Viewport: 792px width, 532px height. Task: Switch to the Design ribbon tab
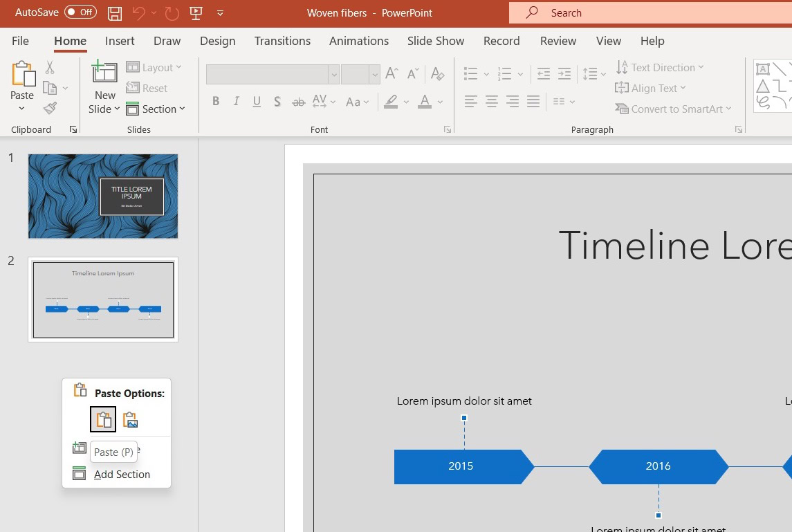(x=217, y=41)
